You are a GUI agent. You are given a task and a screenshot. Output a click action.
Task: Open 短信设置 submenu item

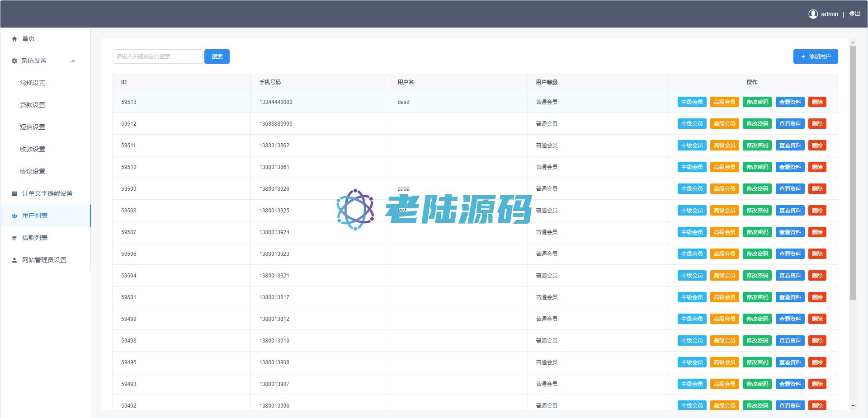(x=33, y=127)
